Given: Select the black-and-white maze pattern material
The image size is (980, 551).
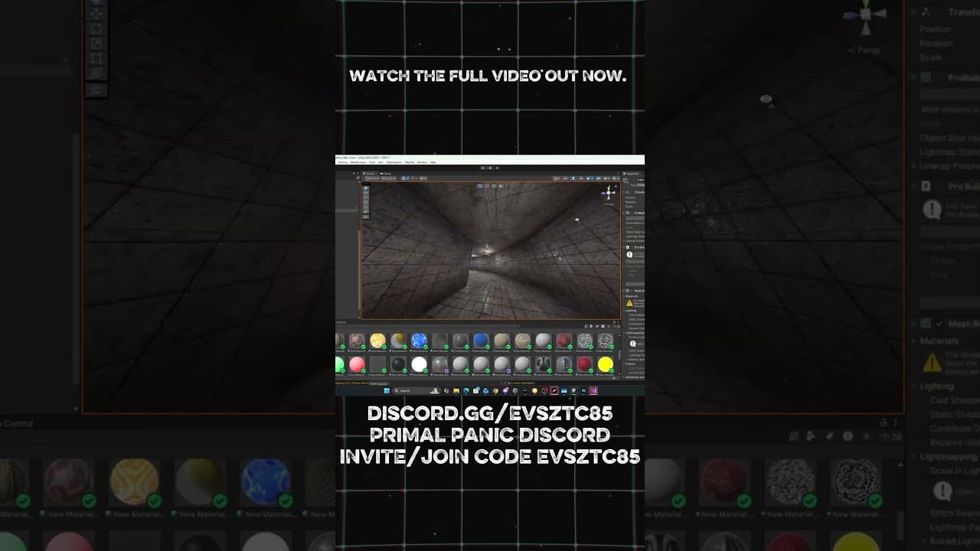Looking at the screenshot, I should pyautogui.click(x=606, y=341).
